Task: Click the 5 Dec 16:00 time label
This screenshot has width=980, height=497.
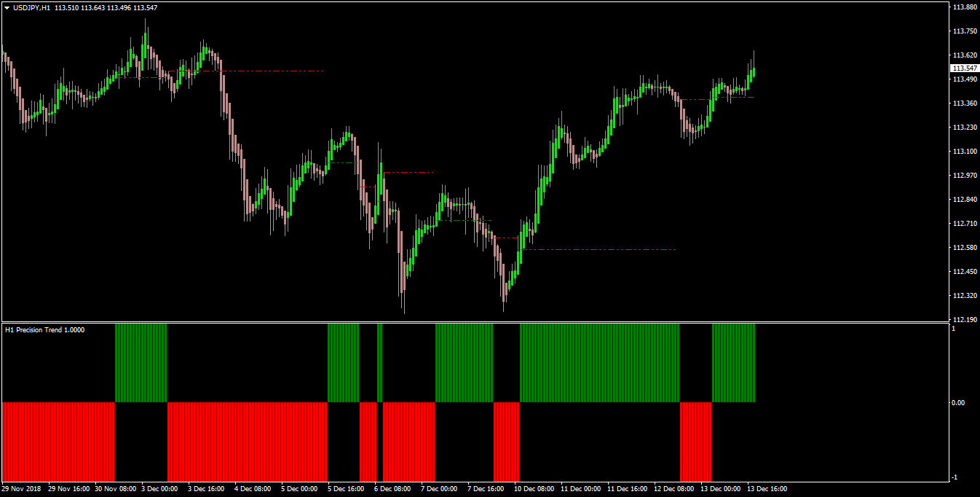Action: tap(346, 489)
